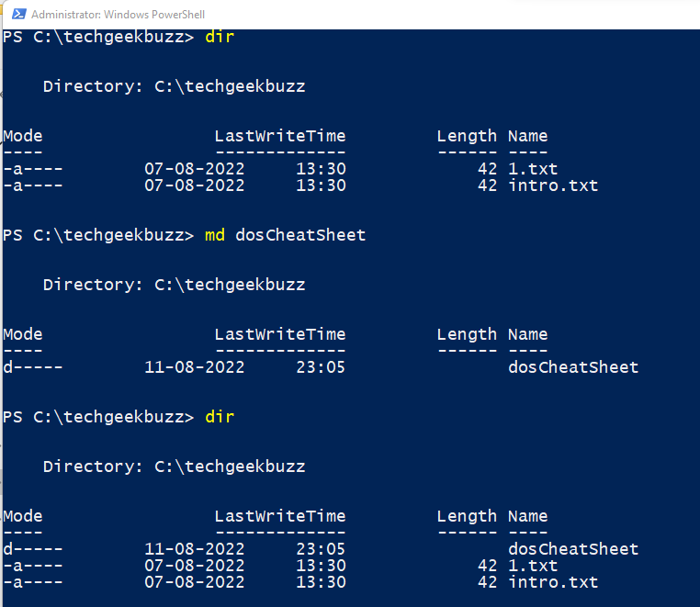
Task: Click the last dir command typed
Action: coord(220,417)
